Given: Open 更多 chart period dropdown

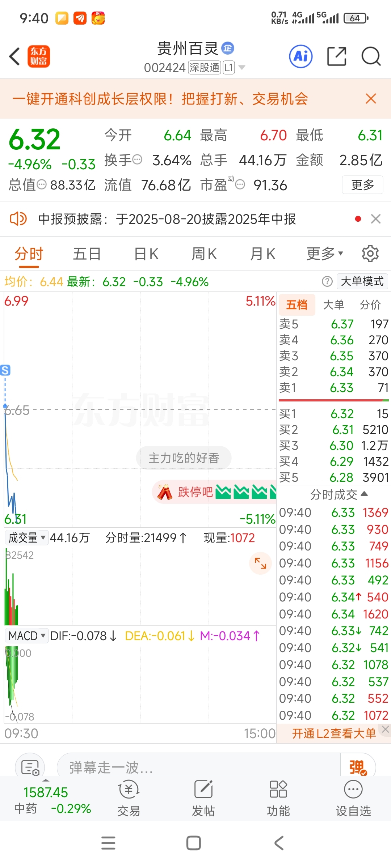Looking at the screenshot, I should [325, 254].
